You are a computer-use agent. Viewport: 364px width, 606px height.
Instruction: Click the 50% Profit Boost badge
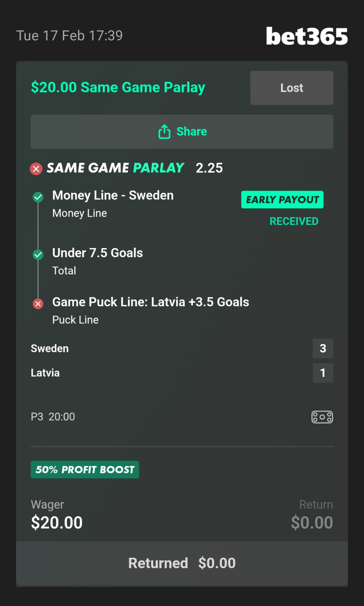pyautogui.click(x=85, y=469)
